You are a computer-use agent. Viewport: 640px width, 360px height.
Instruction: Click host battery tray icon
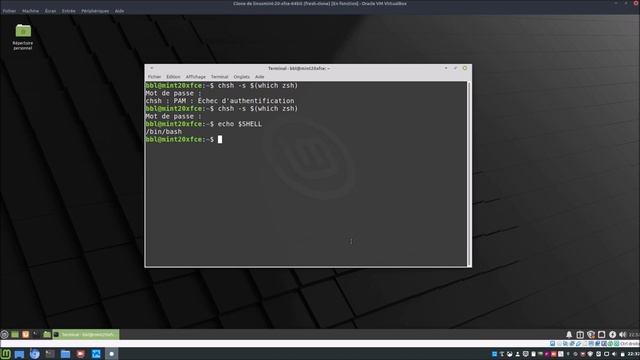[x=622, y=354]
